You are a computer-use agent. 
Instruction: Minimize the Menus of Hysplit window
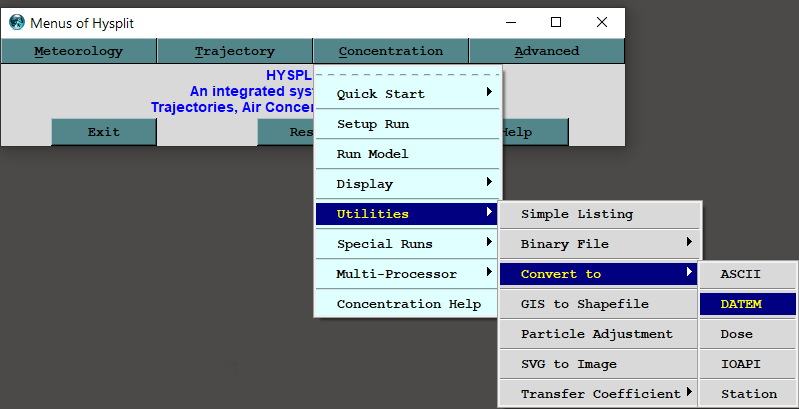coord(511,22)
